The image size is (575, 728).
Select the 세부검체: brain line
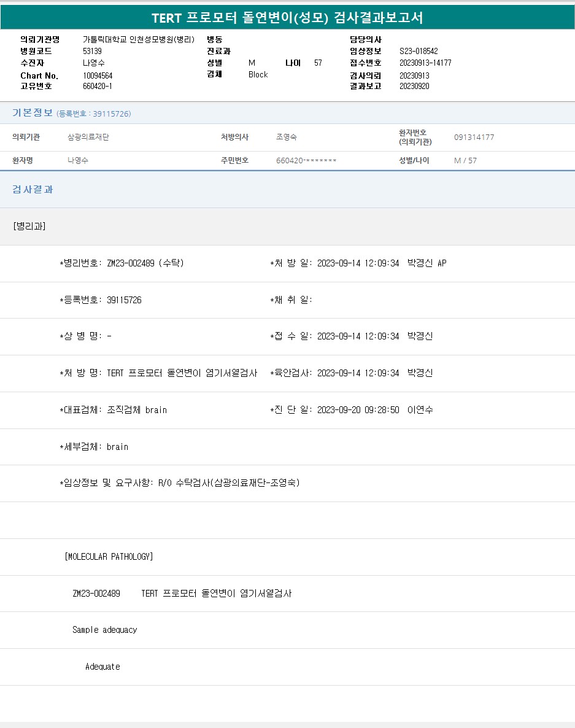point(94,447)
